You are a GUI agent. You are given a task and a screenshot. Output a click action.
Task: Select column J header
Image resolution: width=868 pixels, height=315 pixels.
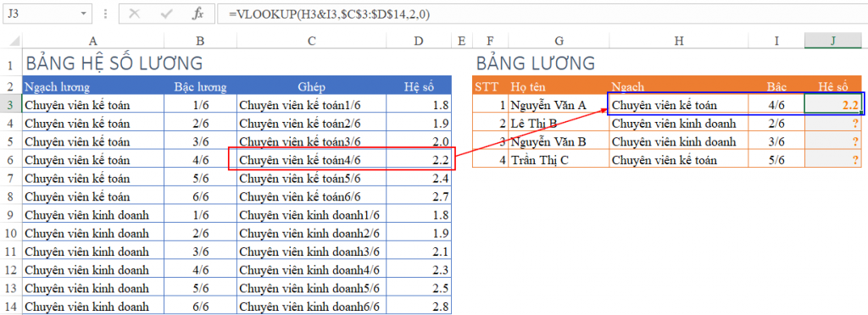point(834,41)
